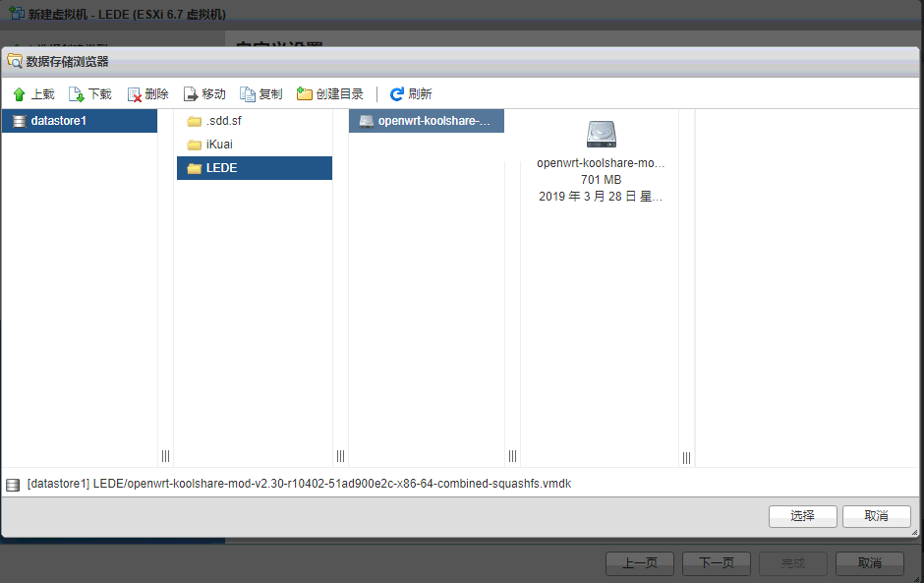924x583 pixels.
Task: Click the Upload (上载) toolbar icon
Action: tap(19, 94)
